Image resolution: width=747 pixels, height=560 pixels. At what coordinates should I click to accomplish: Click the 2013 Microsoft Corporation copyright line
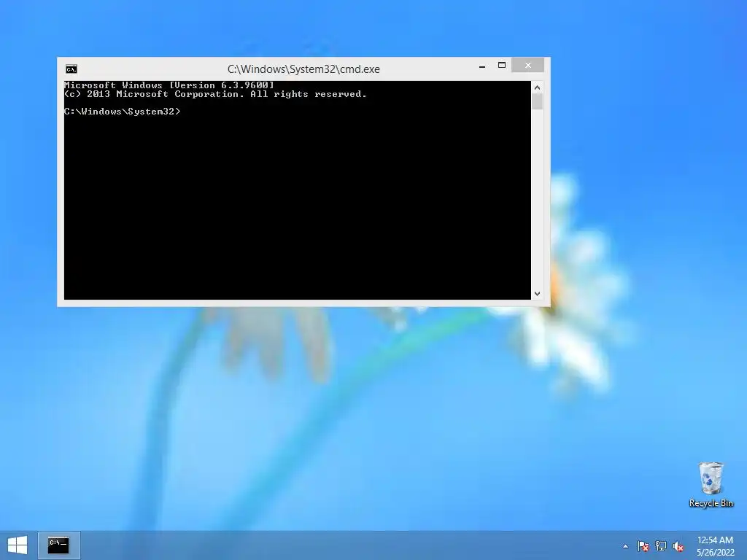coord(215,94)
